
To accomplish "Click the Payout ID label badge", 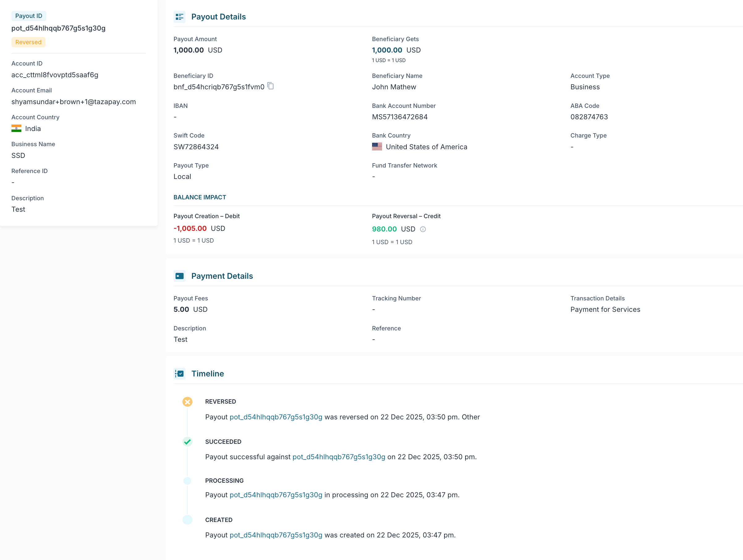I will (x=28, y=16).
